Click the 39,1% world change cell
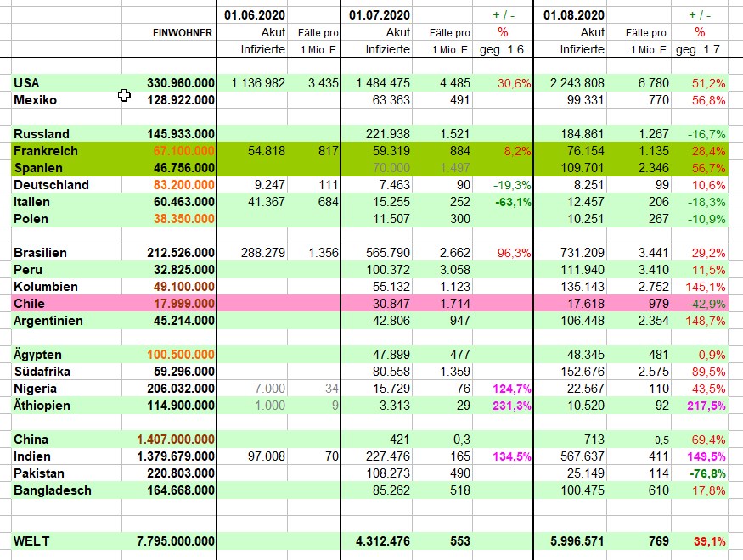Viewport: 743px width, 560px height. click(x=700, y=541)
